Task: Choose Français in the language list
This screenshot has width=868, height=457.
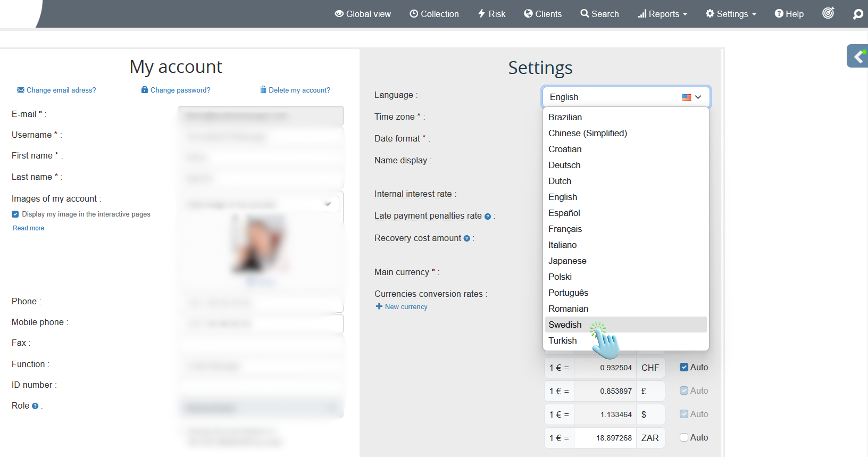Action: point(565,229)
